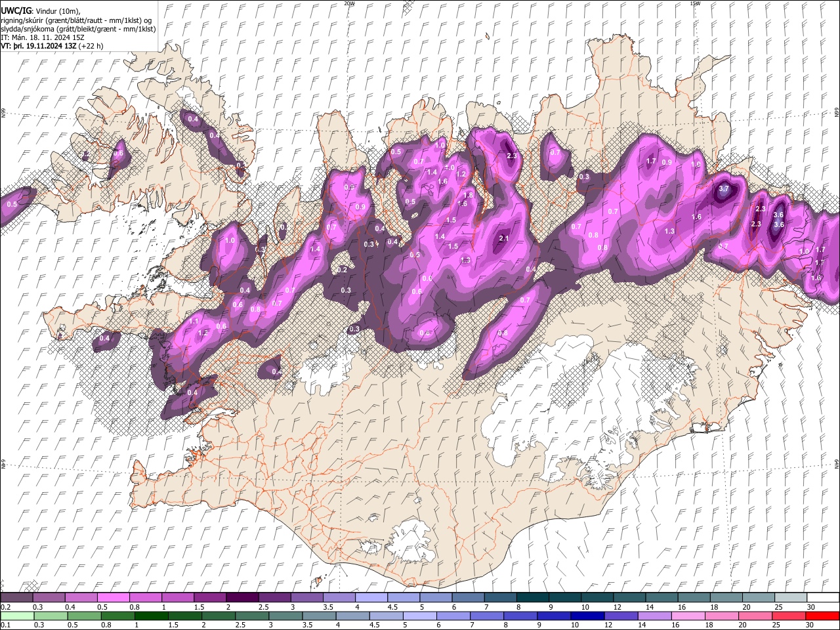Click the '3.7' precipitation value on the map
Viewport: 840px width, 630px height.
[724, 188]
